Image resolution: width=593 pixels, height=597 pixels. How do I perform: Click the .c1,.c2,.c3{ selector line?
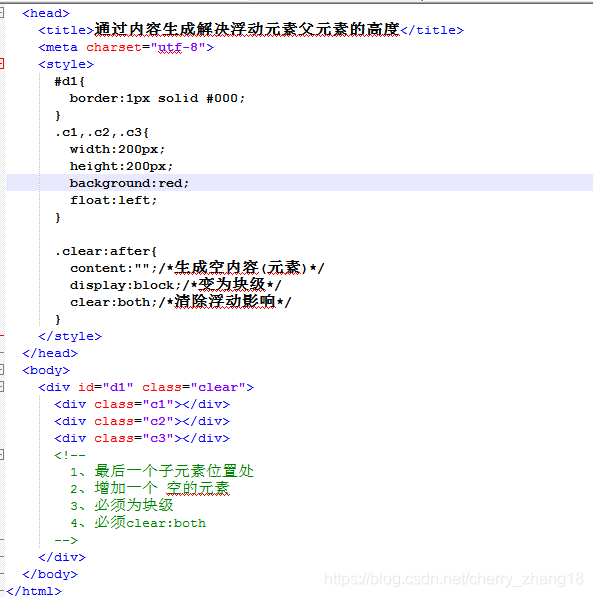101,132
